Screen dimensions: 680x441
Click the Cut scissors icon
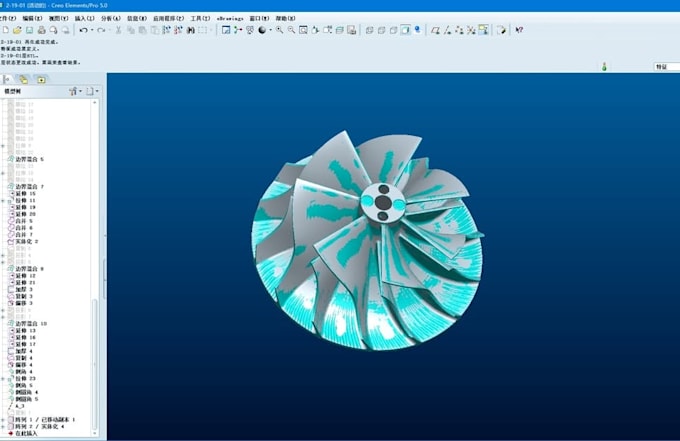pyautogui.click(x=118, y=30)
